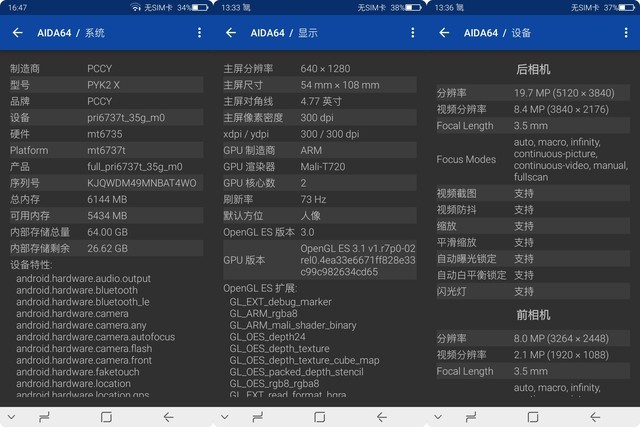Viewport: 640px width, 427px height.
Task: Tap the 34% battery indicator
Action: point(193,7)
